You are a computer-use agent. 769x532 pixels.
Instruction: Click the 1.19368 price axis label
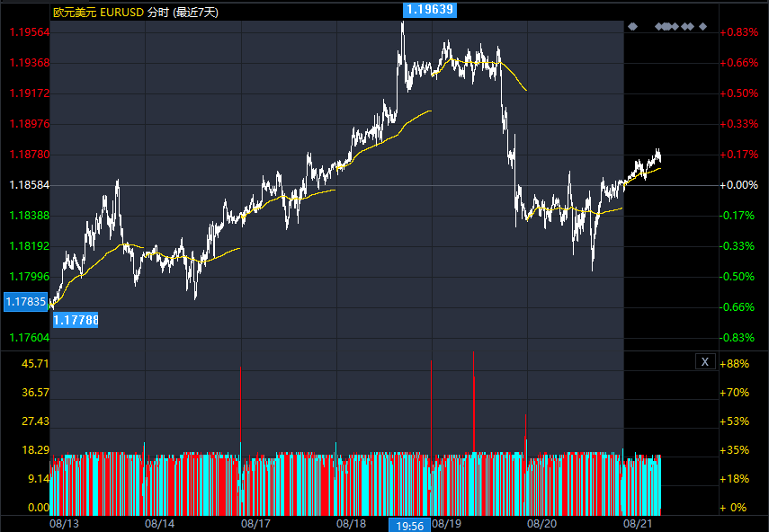pyautogui.click(x=30, y=63)
